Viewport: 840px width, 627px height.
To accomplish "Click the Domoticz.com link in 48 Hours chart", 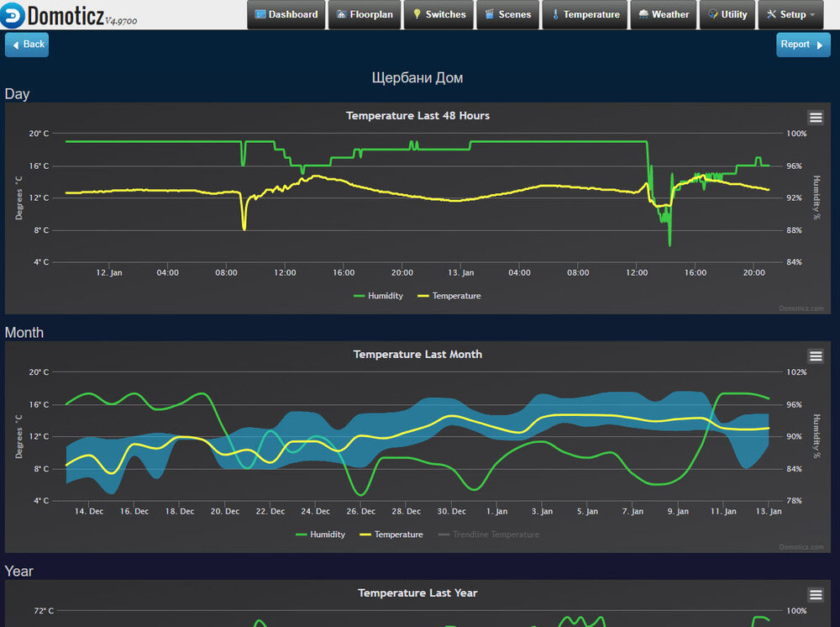I will click(801, 308).
